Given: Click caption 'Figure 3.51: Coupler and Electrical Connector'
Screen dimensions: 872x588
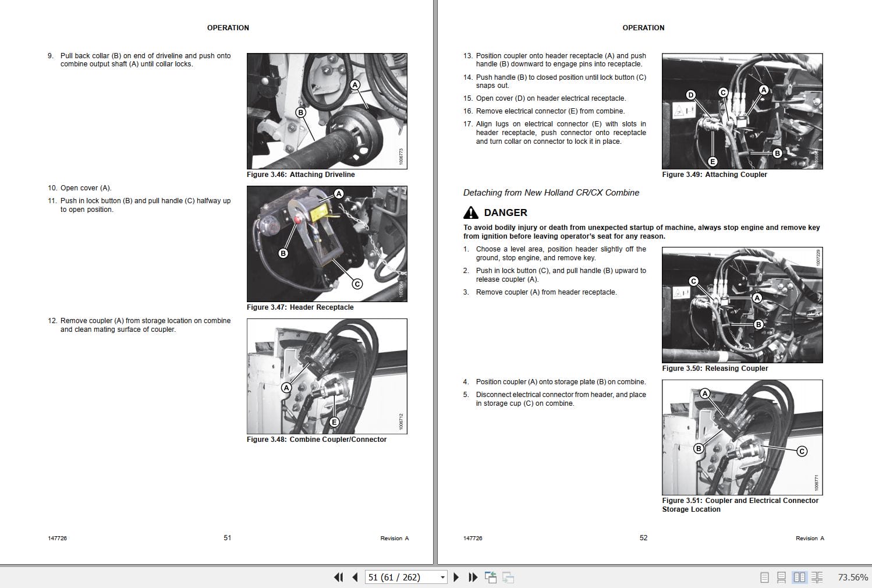Looking at the screenshot, I should [x=740, y=501].
